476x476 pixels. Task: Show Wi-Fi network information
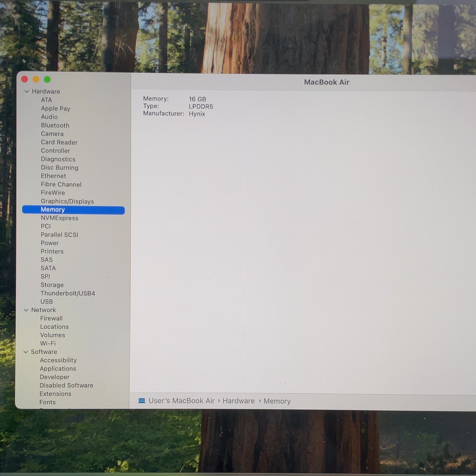(48, 343)
